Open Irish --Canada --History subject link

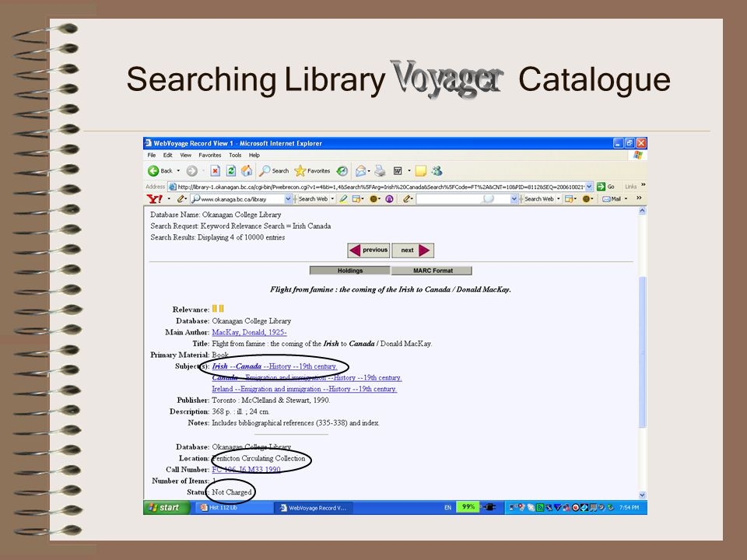click(x=275, y=366)
